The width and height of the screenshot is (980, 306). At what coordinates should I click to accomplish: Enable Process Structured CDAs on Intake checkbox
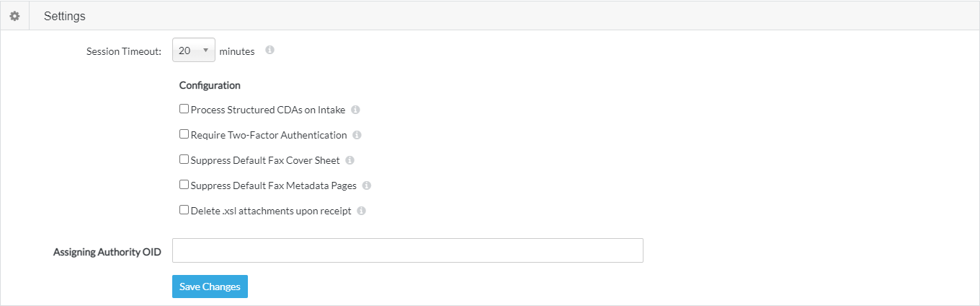(x=184, y=109)
